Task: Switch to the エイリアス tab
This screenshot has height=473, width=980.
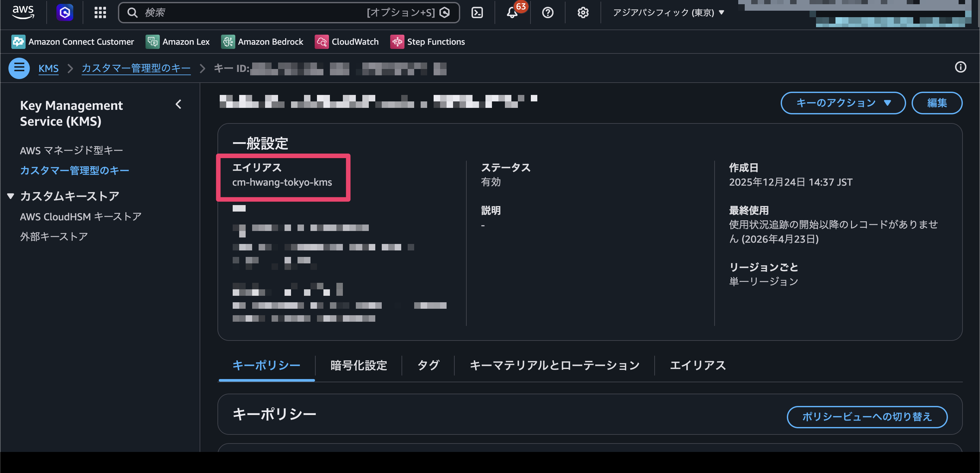Action: (x=698, y=365)
